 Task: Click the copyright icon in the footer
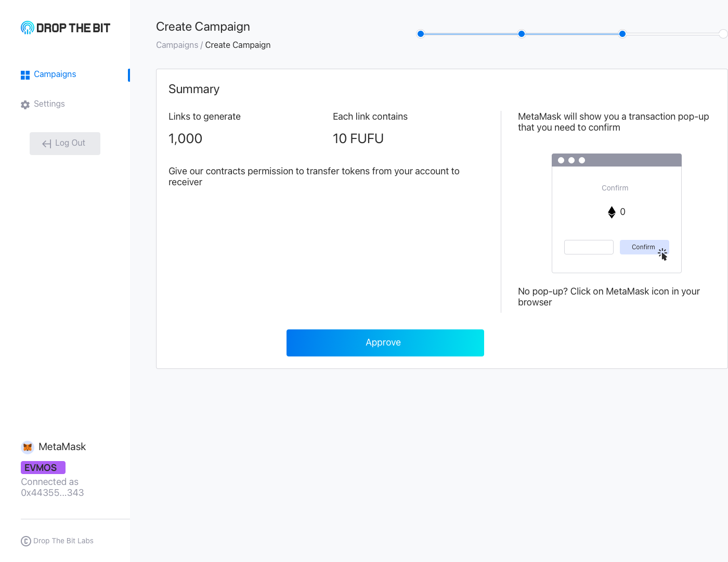(x=26, y=541)
